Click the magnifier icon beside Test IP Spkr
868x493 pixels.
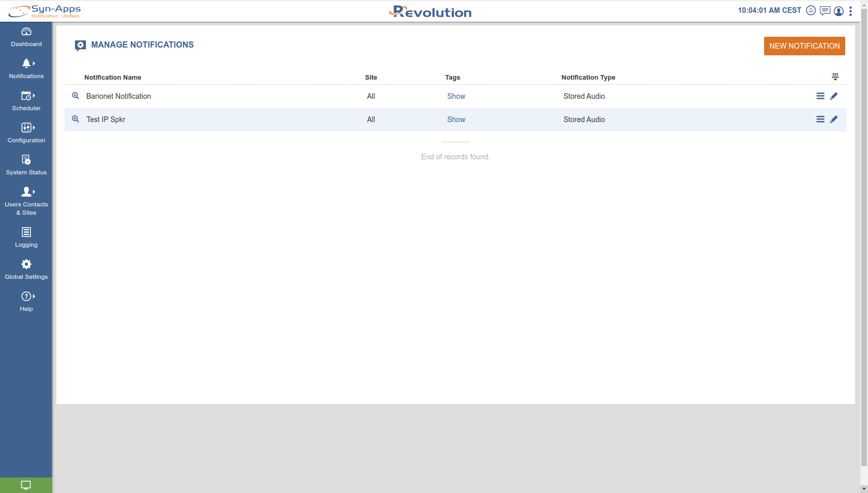[x=75, y=119]
